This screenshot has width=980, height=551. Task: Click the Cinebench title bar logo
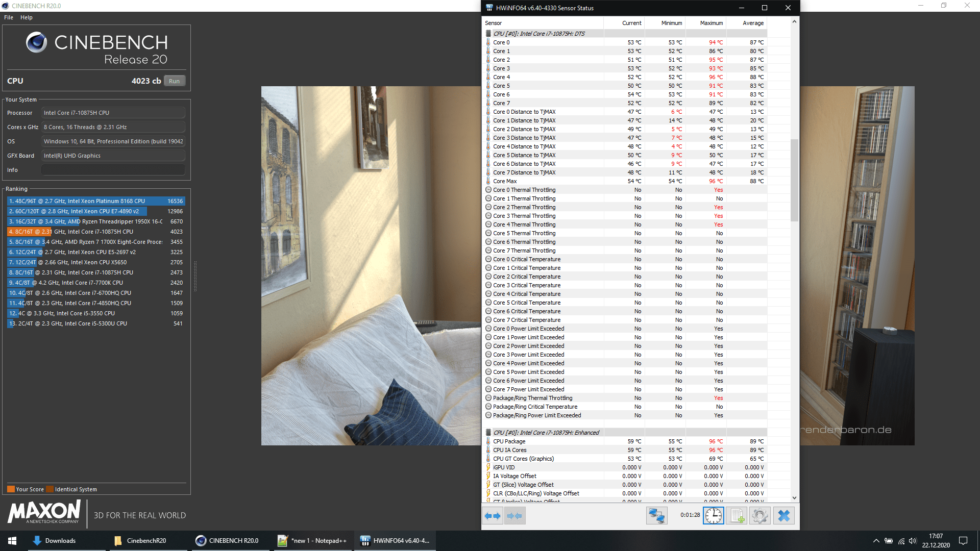[x=6, y=6]
